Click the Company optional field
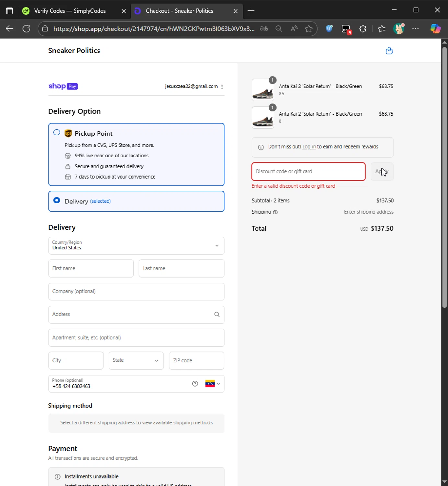 [x=136, y=291]
